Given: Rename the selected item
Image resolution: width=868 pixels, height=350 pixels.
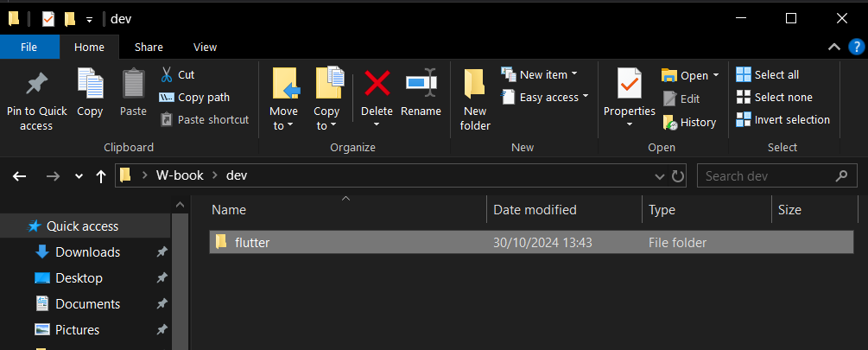Looking at the screenshot, I should tap(421, 92).
